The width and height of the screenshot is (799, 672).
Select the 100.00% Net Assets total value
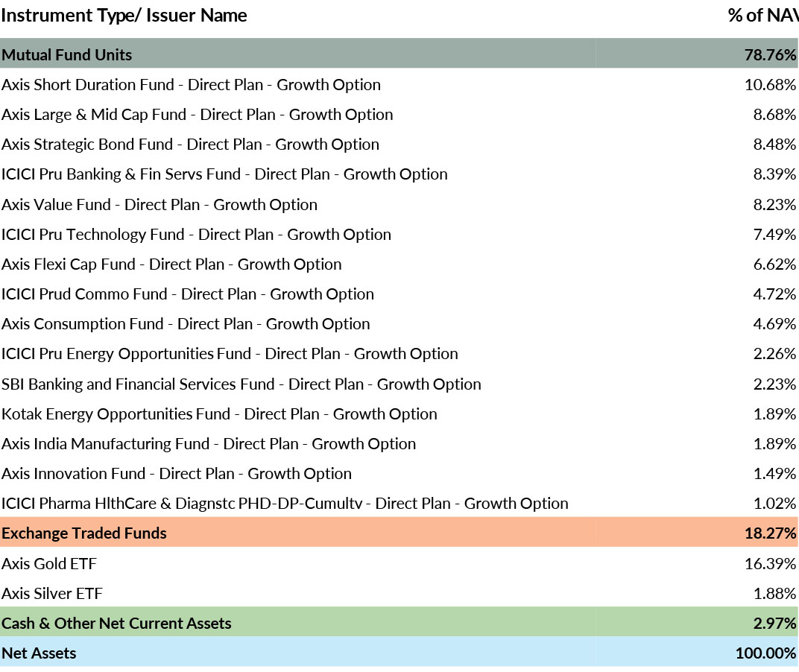click(x=765, y=653)
